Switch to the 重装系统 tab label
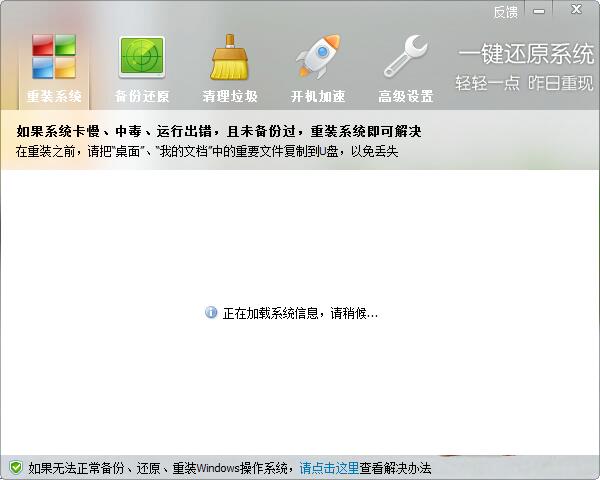Image resolution: width=600 pixels, height=480 pixels. pos(54,96)
